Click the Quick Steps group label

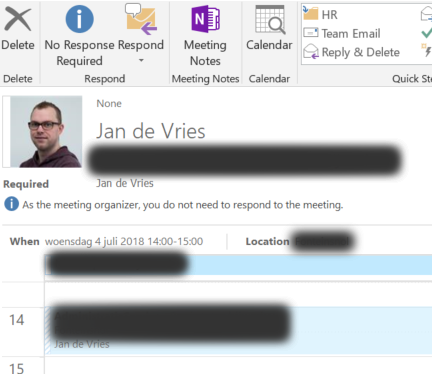[x=412, y=79]
